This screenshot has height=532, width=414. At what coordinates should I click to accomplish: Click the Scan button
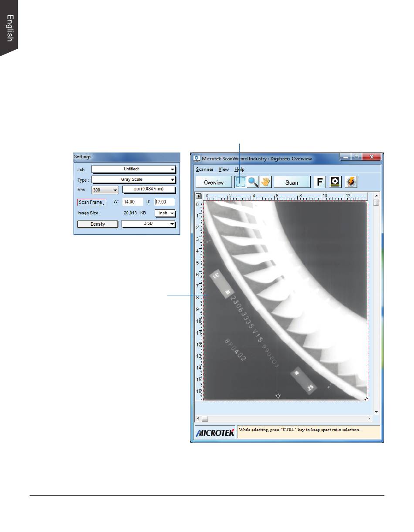pyautogui.click(x=292, y=183)
